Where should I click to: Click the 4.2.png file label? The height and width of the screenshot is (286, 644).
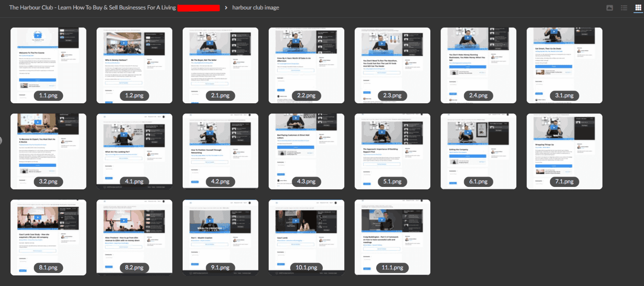click(x=220, y=181)
